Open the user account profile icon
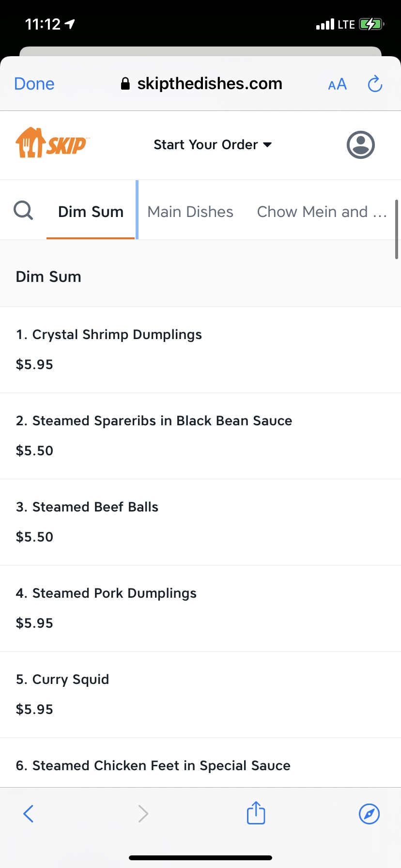Image resolution: width=401 pixels, height=868 pixels. (360, 145)
